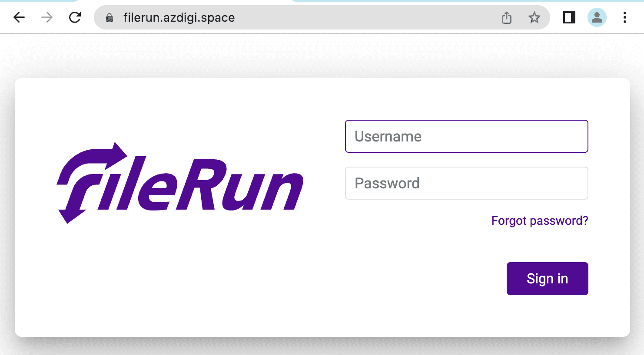This screenshot has height=355, width=644.
Task: Open the browser side panel icon
Action: [x=569, y=17]
